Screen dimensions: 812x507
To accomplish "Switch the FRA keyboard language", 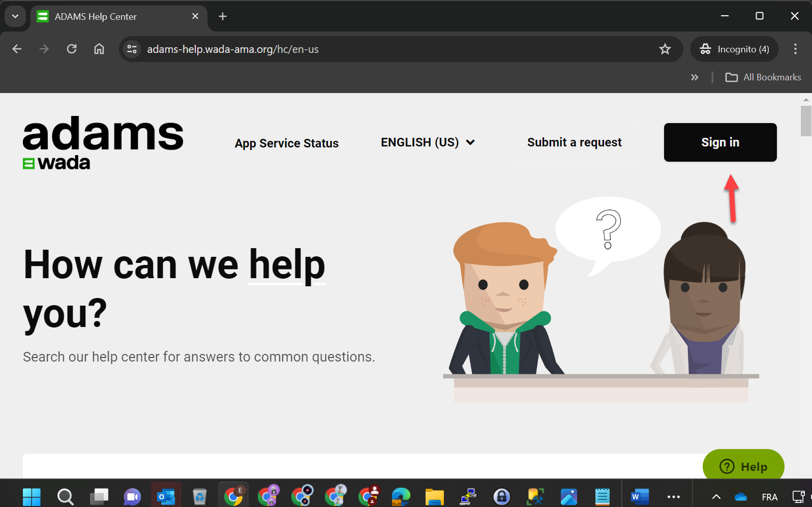I will tap(769, 497).
